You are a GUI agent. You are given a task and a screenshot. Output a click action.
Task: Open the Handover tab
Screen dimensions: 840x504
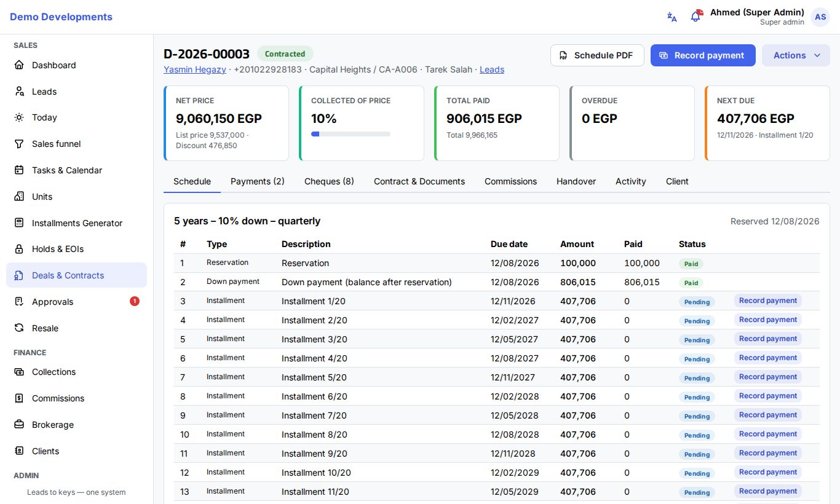(576, 181)
